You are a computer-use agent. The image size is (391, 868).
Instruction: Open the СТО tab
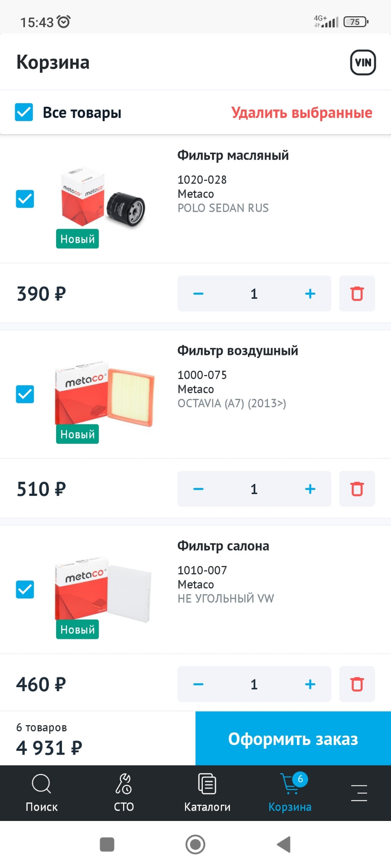coord(124,793)
